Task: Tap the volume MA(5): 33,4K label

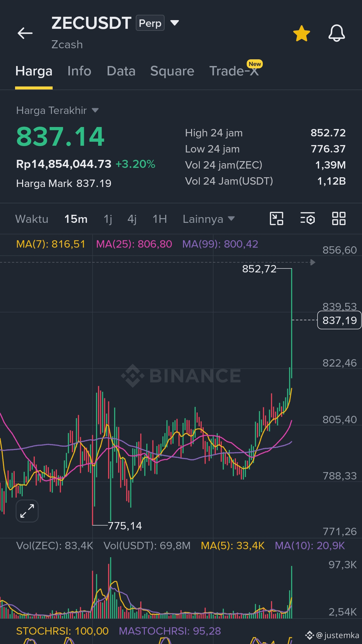Action: point(233,545)
